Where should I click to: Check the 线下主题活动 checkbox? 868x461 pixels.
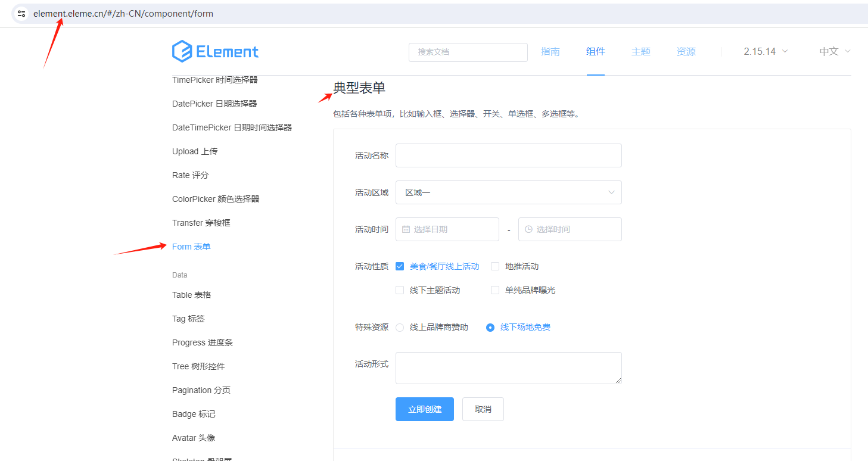[x=400, y=290]
